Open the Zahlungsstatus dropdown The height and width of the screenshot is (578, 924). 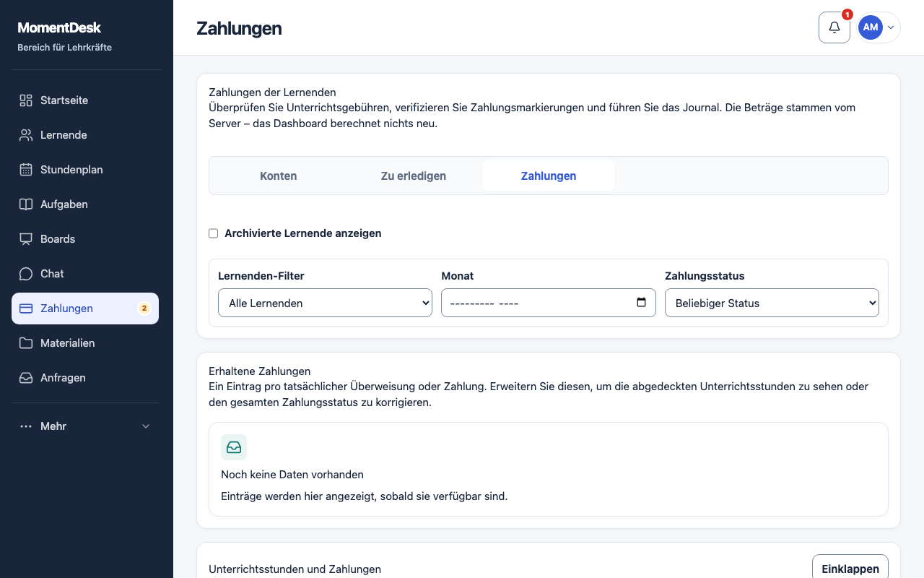coord(772,303)
